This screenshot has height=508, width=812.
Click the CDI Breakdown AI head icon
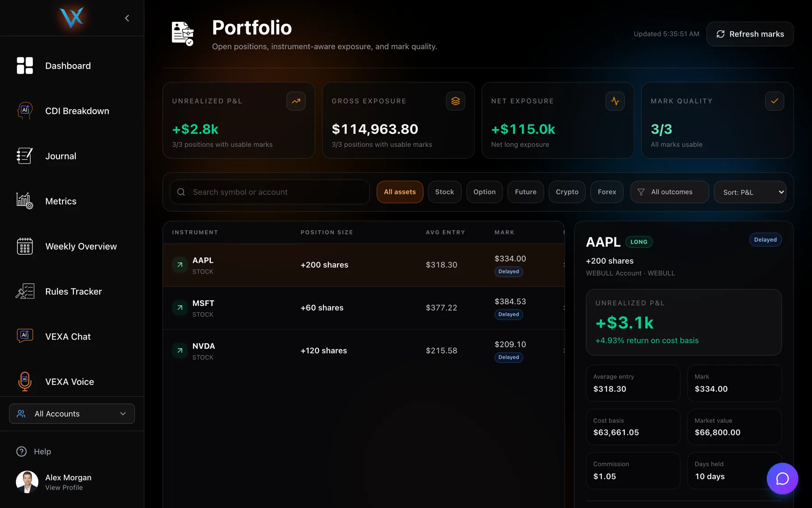click(25, 111)
